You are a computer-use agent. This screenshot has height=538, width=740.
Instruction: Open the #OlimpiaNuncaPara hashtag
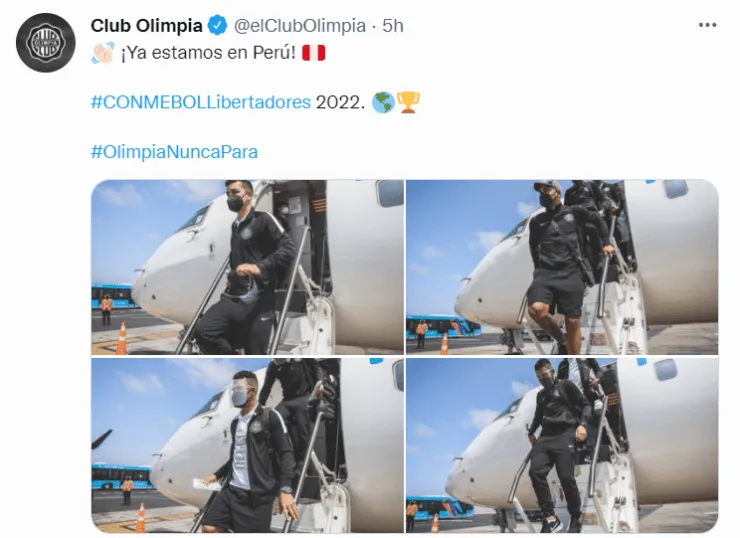(174, 152)
